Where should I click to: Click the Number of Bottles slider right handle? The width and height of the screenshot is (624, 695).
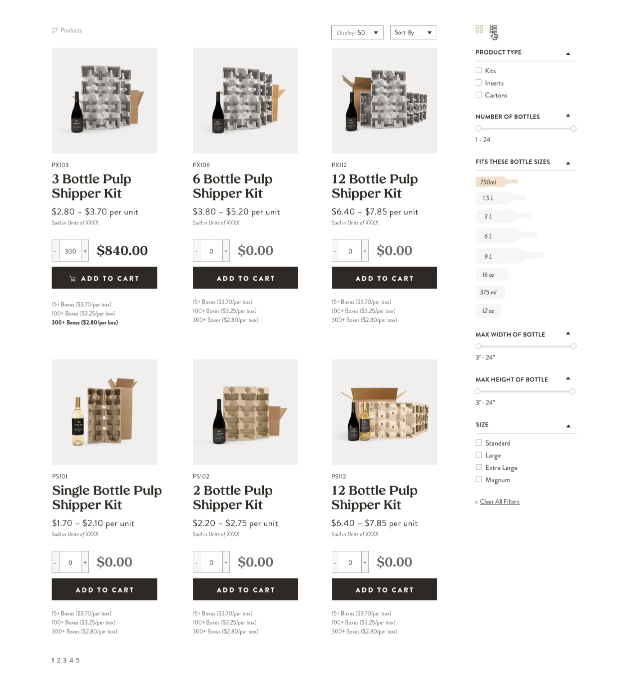pos(573,129)
